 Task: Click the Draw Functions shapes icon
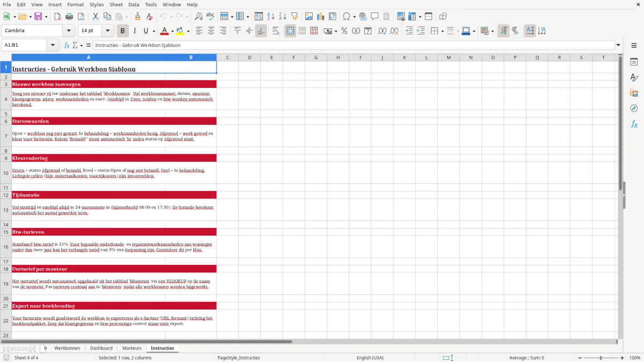point(443,17)
